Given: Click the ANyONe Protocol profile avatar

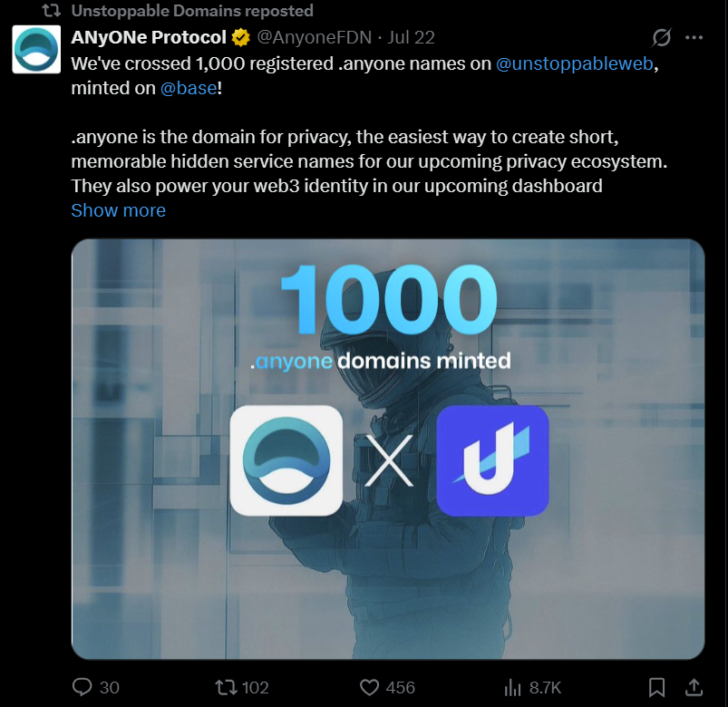Looking at the screenshot, I should tap(36, 50).
